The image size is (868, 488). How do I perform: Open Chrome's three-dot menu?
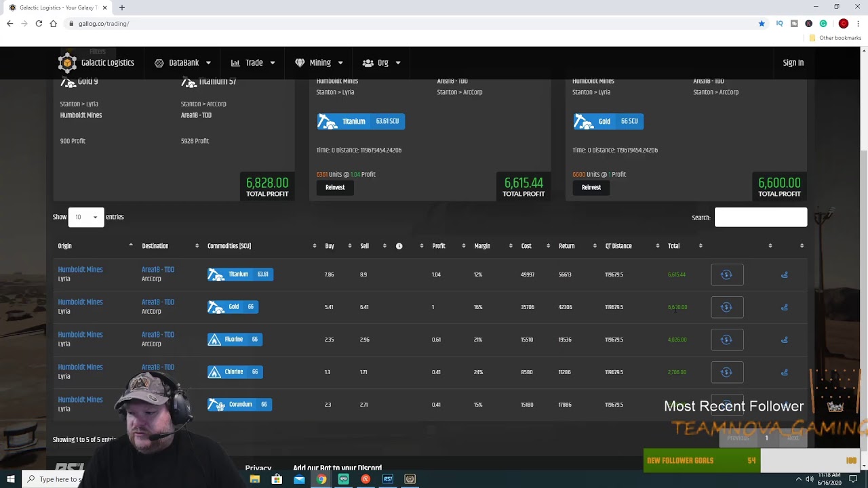pos(858,24)
